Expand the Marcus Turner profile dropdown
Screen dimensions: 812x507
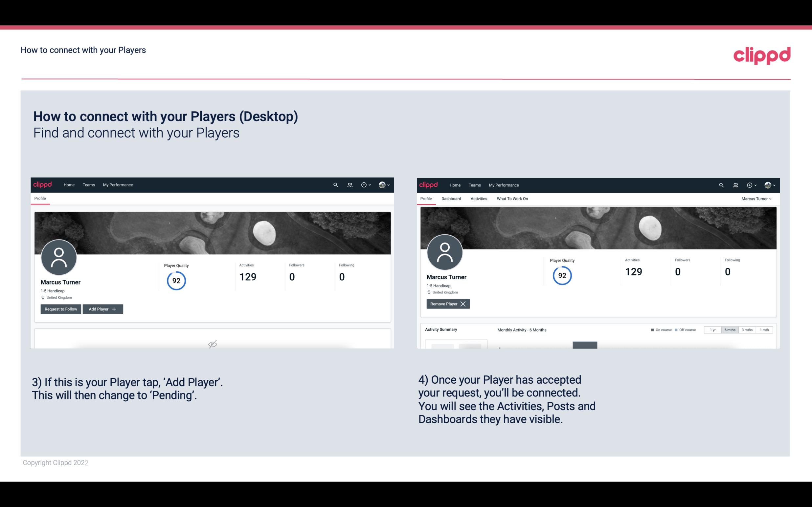pos(756,199)
